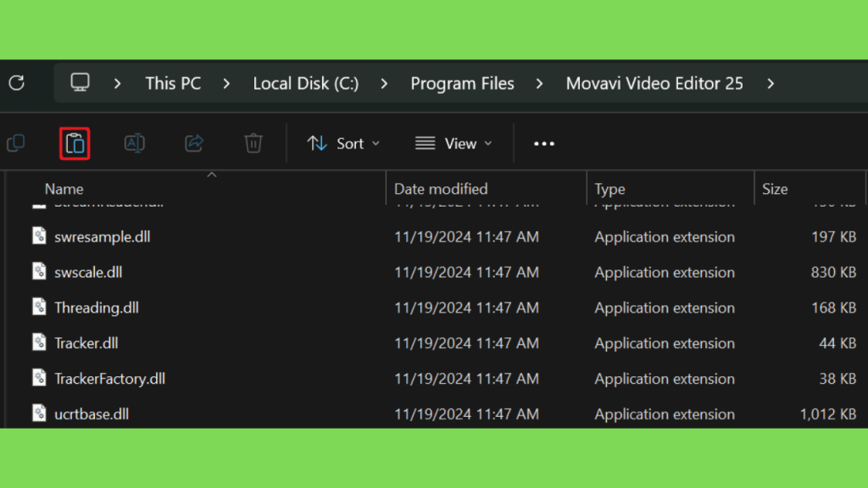This screenshot has width=868, height=488.
Task: Click the type cell of swresample.dll
Action: (665, 237)
